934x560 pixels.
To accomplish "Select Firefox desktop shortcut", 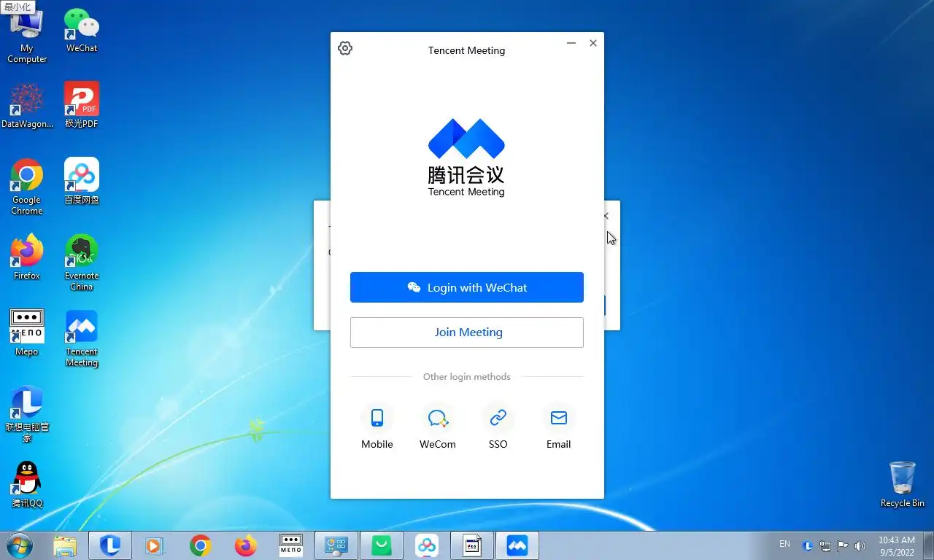I will click(27, 257).
